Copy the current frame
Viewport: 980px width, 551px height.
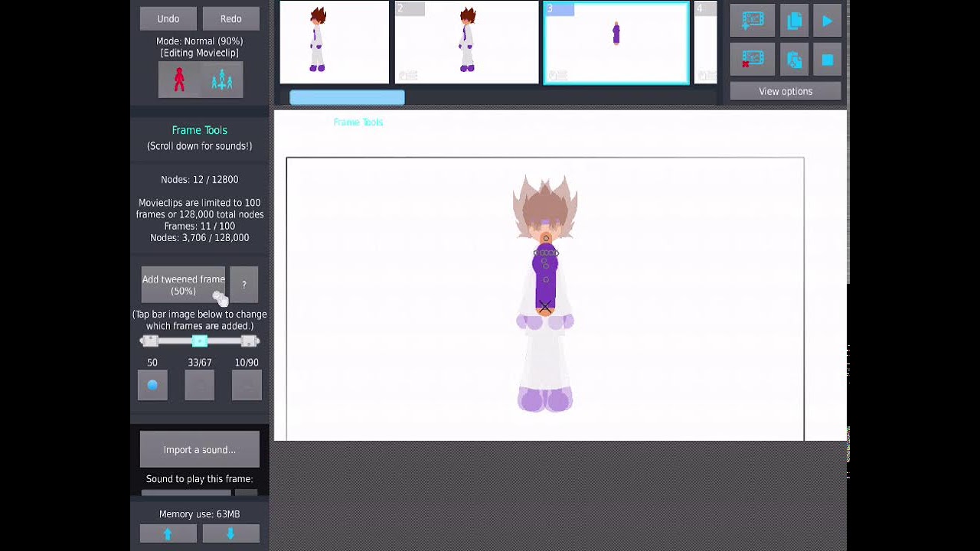point(794,21)
